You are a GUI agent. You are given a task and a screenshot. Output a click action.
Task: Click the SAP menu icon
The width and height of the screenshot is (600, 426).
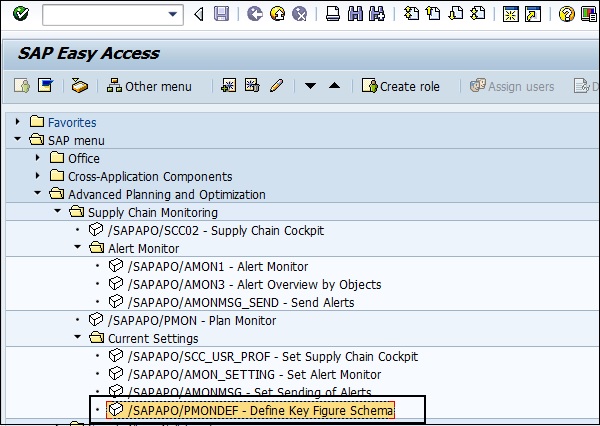(46, 86)
